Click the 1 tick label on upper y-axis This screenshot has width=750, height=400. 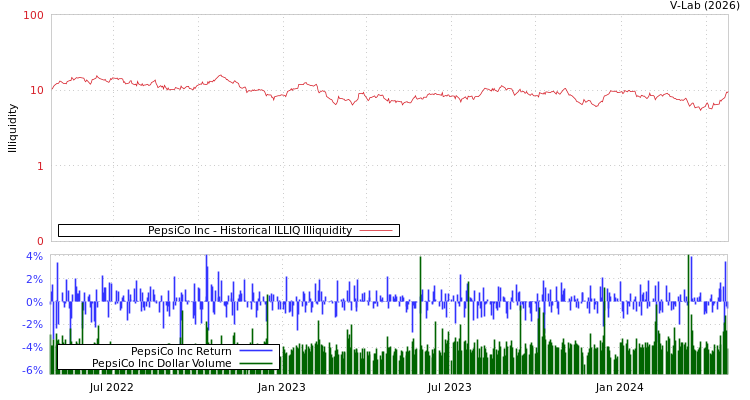(x=40, y=166)
